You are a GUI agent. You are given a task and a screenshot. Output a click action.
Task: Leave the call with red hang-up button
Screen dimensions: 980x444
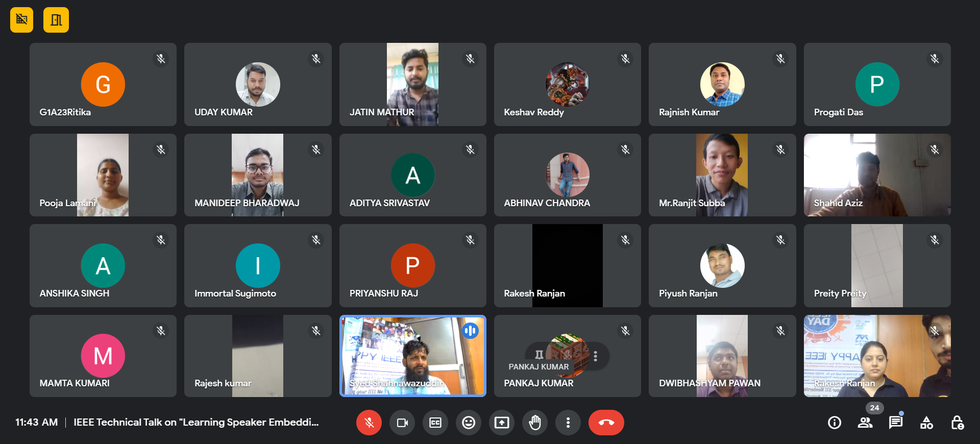[606, 423]
